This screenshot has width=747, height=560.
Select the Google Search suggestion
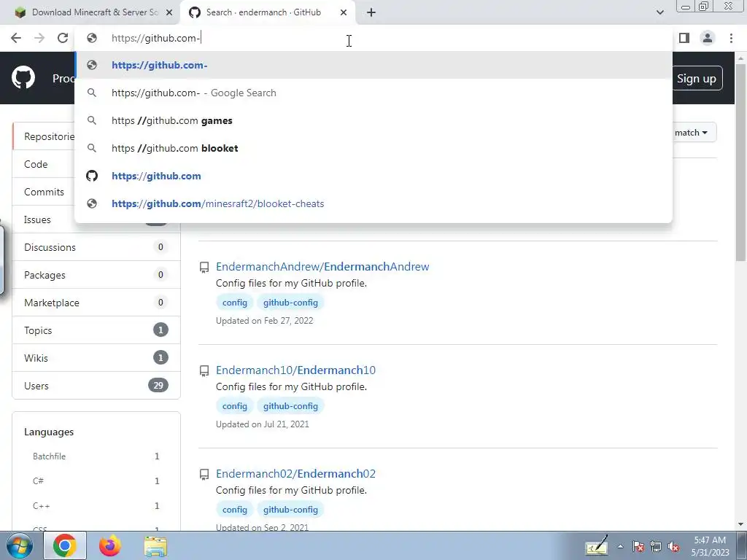tap(373, 93)
